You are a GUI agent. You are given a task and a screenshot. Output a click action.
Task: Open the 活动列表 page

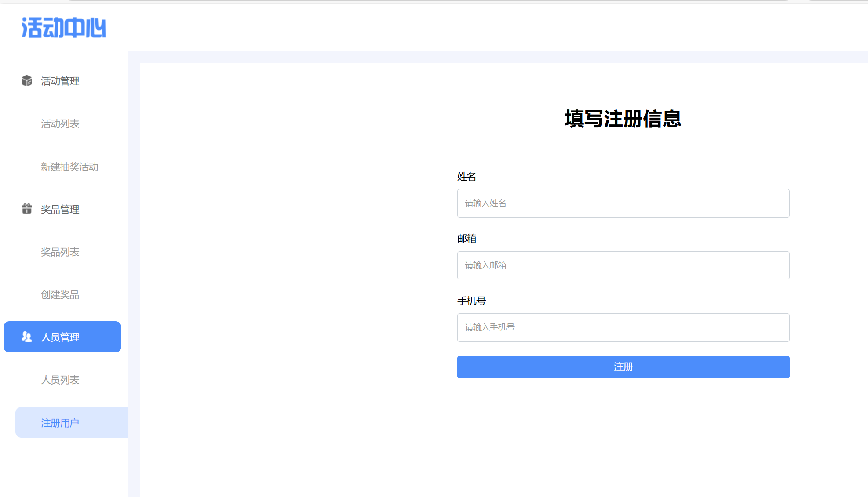click(60, 124)
